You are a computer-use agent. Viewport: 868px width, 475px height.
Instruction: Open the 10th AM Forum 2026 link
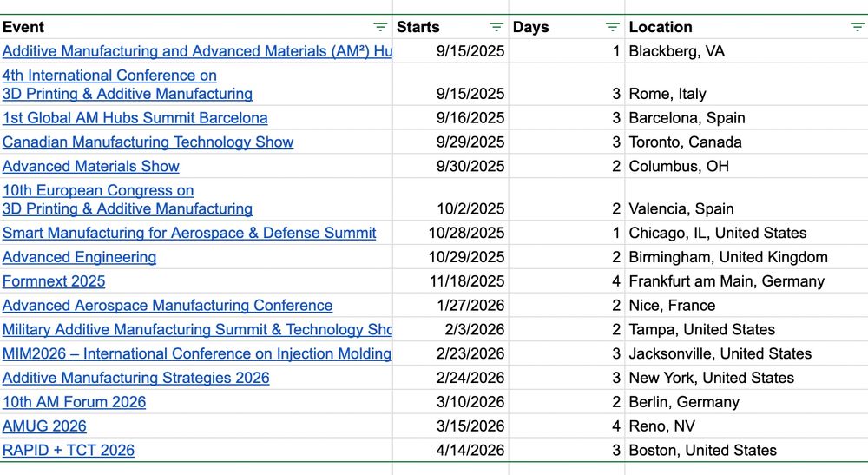pyautogui.click(x=74, y=402)
